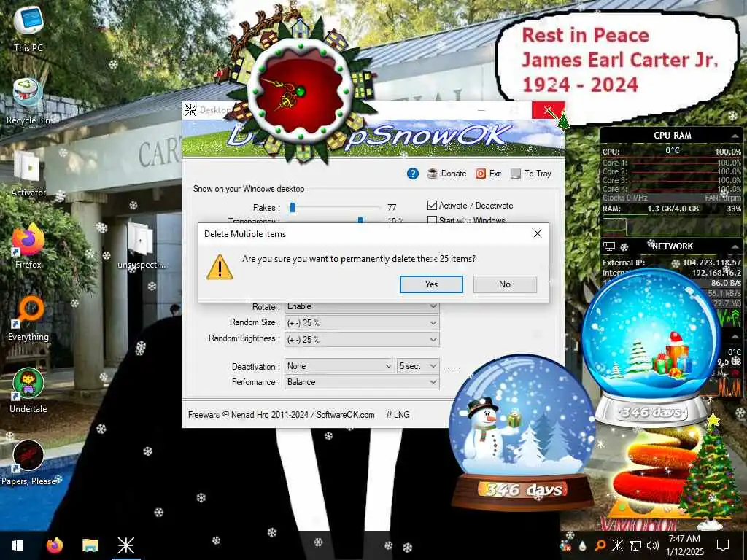Open the Papers, Please desktop shortcut

pos(28,463)
